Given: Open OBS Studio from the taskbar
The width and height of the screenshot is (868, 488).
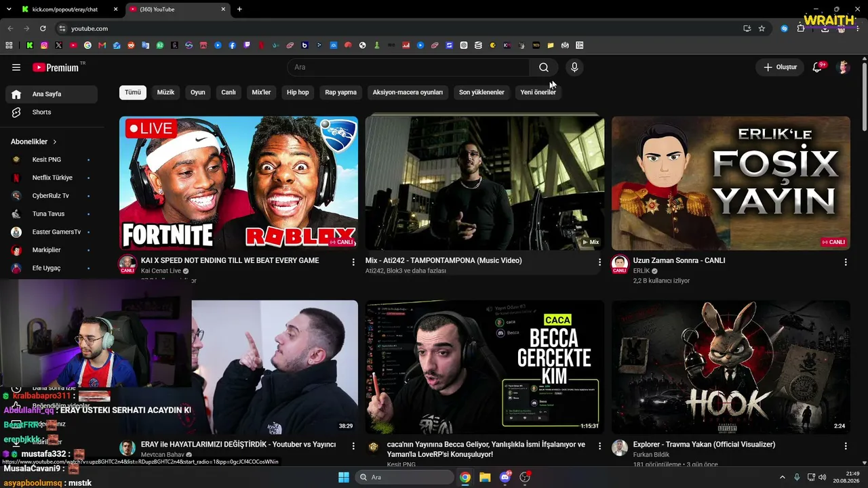Looking at the screenshot, I should coord(524,477).
